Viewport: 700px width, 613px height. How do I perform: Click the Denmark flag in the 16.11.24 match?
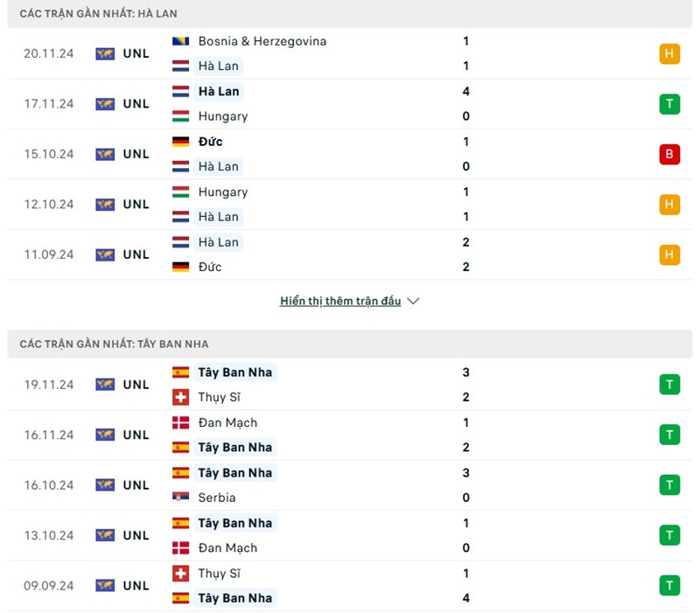[181, 422]
